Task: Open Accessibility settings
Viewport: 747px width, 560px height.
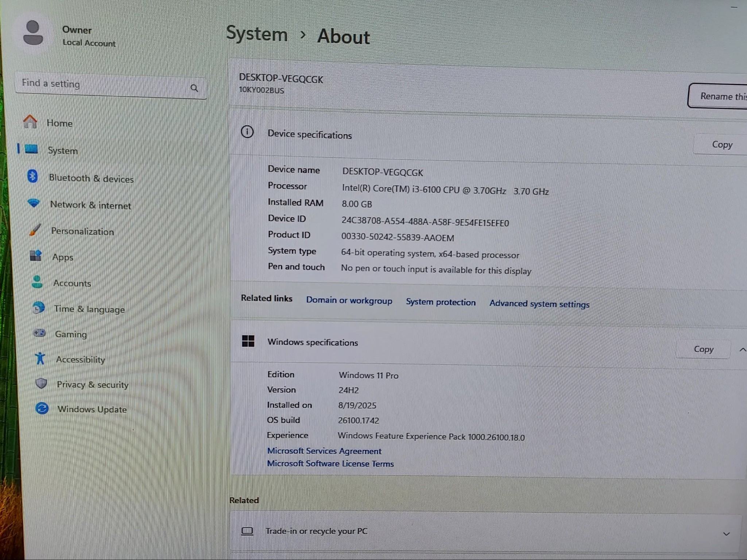Action: pyautogui.click(x=81, y=359)
